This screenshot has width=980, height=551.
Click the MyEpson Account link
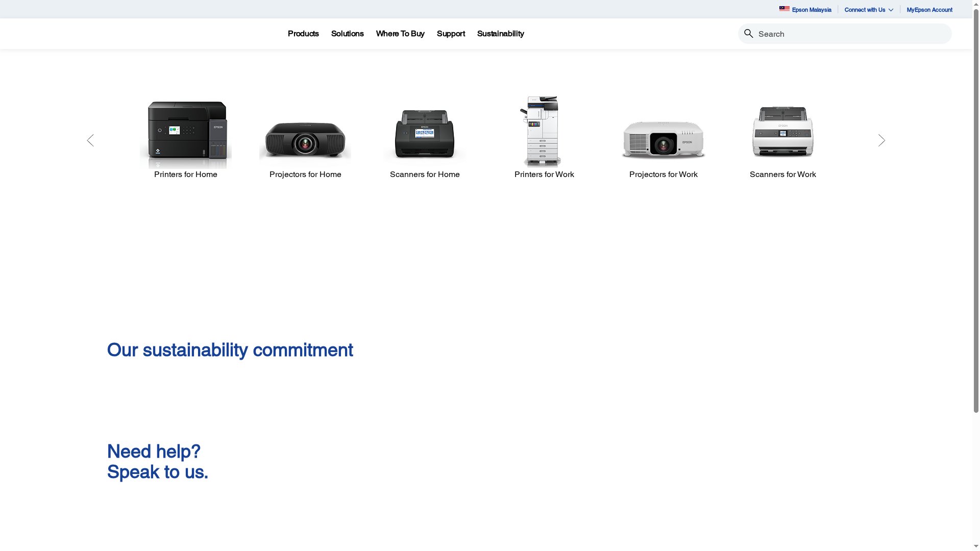pyautogui.click(x=929, y=10)
